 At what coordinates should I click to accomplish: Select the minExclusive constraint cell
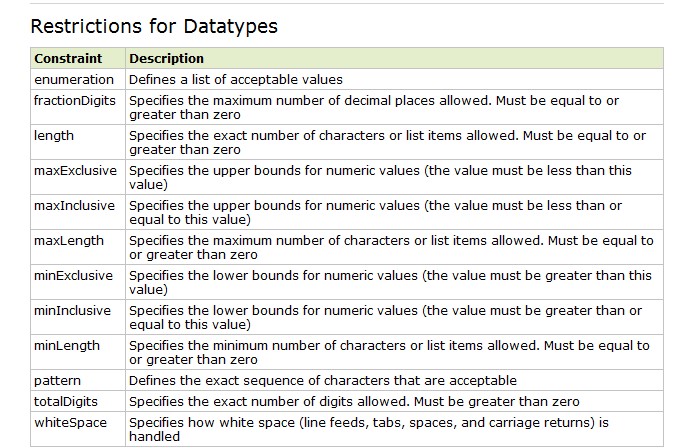(x=78, y=282)
